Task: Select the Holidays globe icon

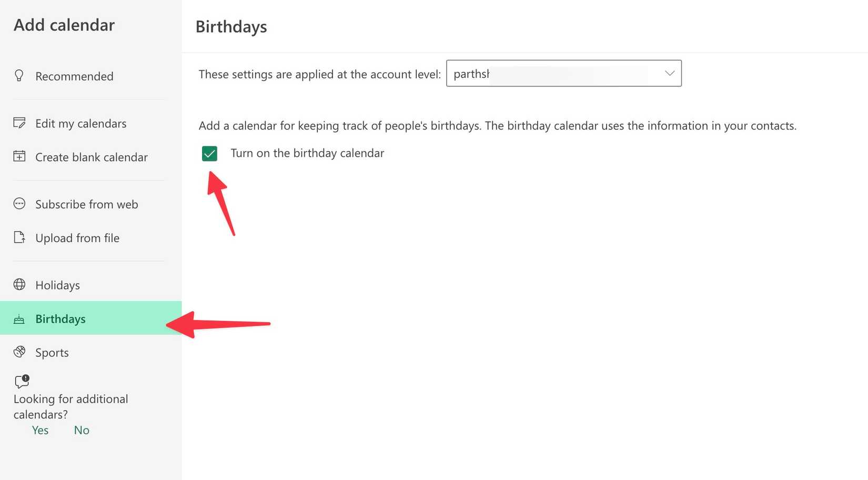Action: tap(19, 285)
